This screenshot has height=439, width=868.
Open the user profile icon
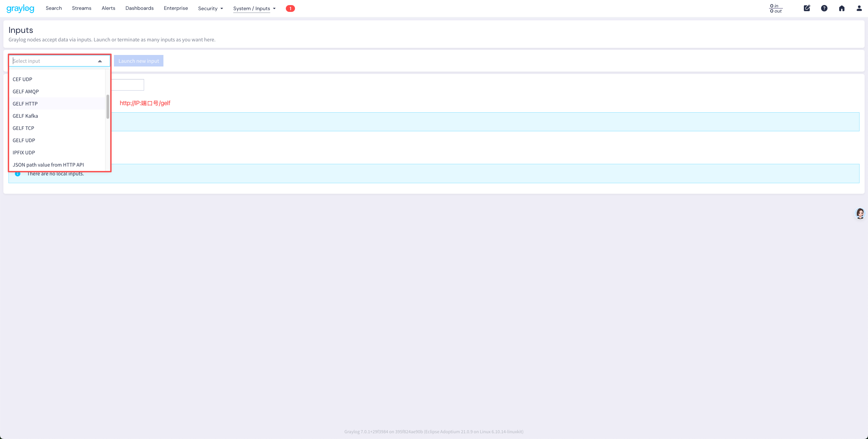tap(859, 8)
